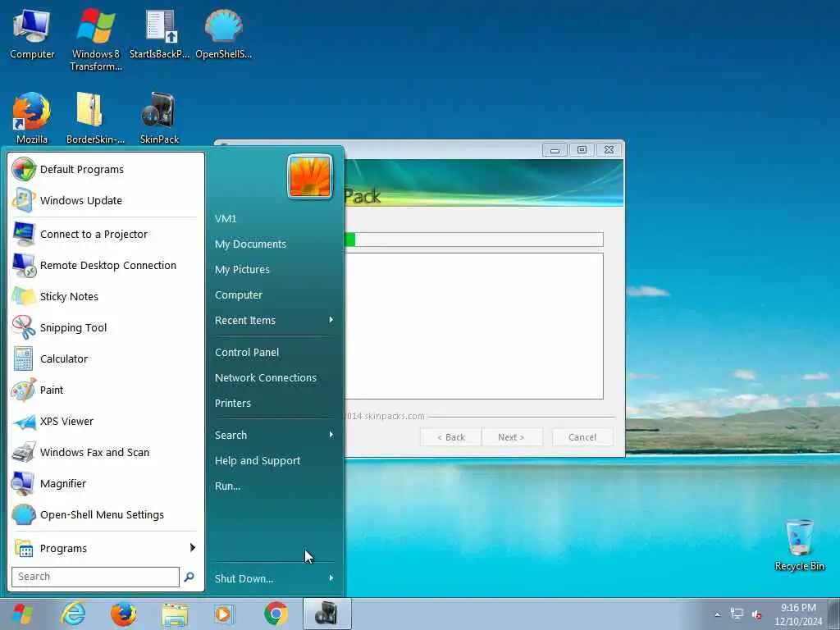Click Cancel in the installer window

coord(582,437)
